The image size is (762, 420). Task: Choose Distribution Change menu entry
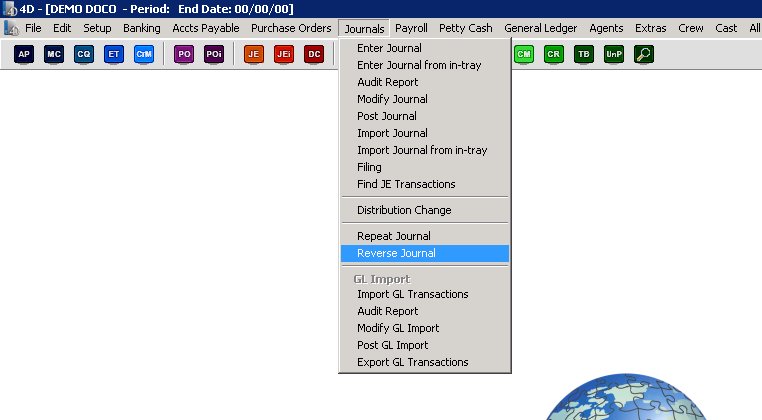(x=425, y=210)
